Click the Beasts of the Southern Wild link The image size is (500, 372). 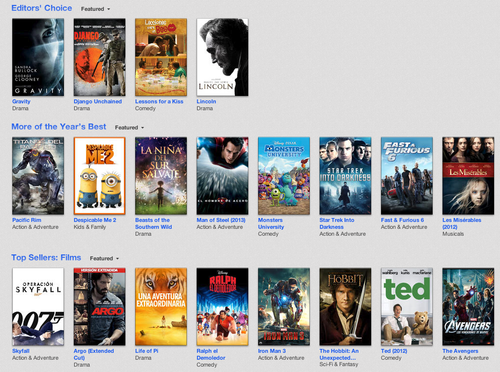click(153, 223)
